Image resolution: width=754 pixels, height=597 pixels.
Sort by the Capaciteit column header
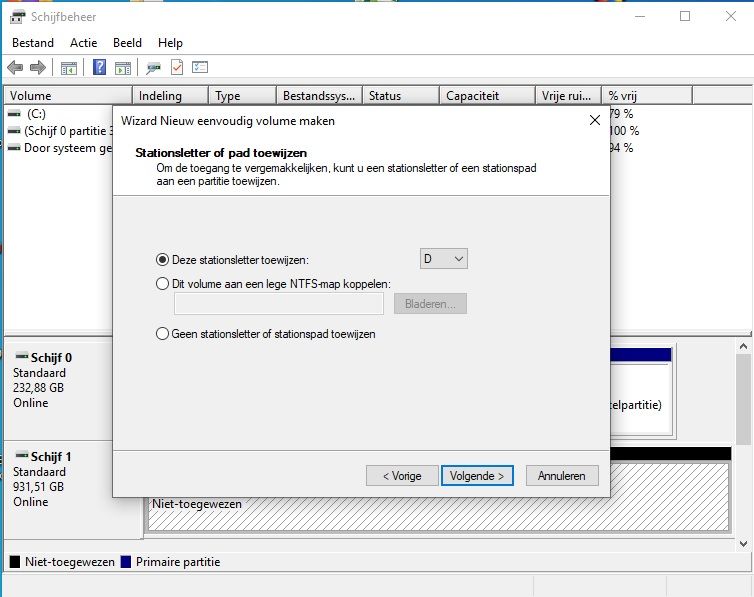[487, 96]
